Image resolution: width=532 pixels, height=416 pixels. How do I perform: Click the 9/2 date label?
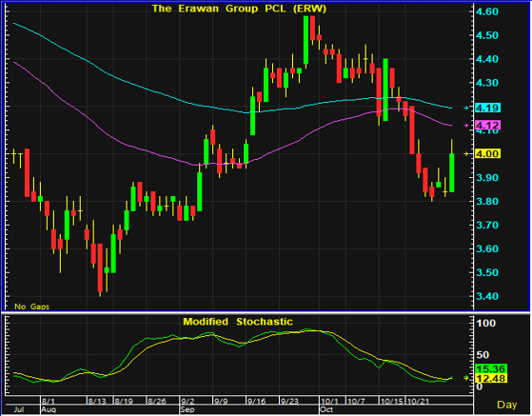click(187, 402)
